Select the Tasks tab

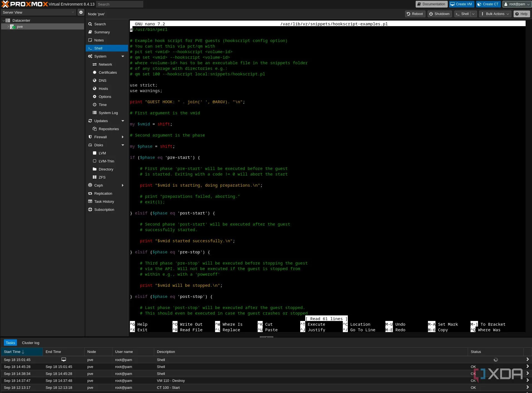coord(10,343)
